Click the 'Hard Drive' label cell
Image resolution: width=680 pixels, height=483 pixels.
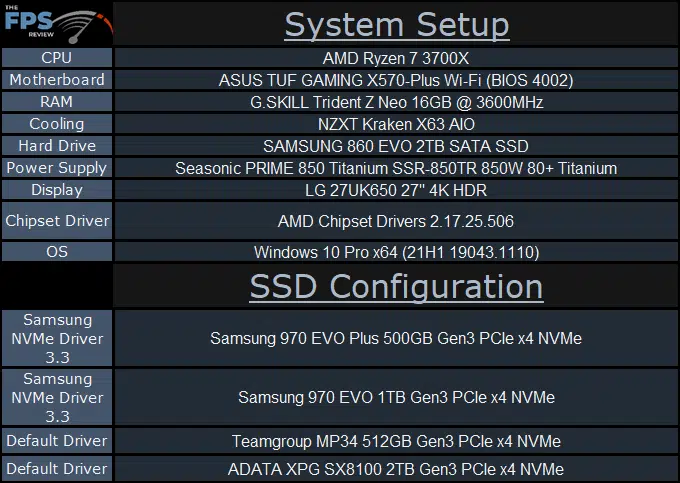(57, 146)
